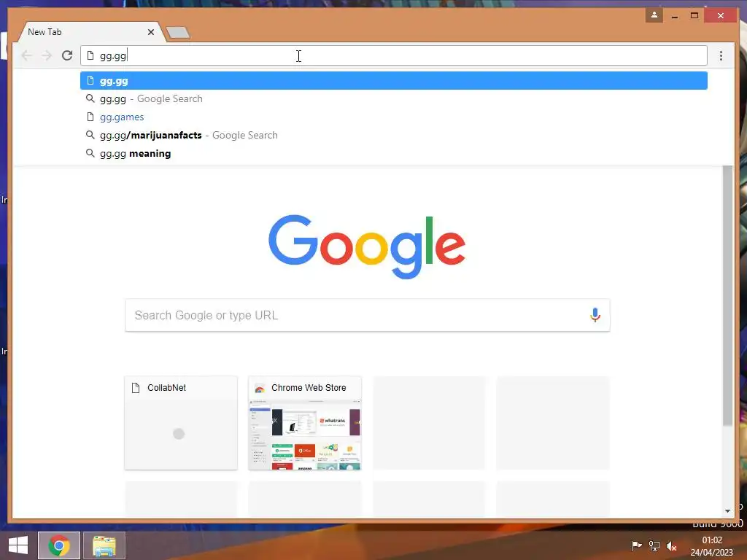Image resolution: width=747 pixels, height=560 pixels.
Task: Open the CollabNet shortcut tile
Action: coord(181,423)
